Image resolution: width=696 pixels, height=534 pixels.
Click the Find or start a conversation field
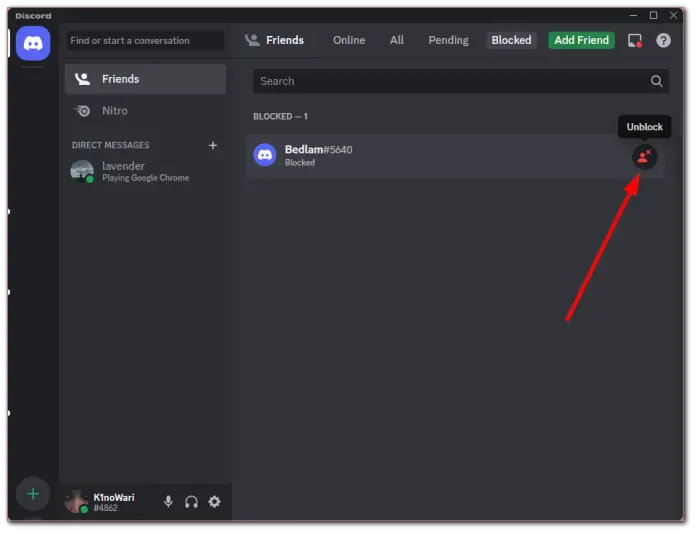click(x=145, y=41)
